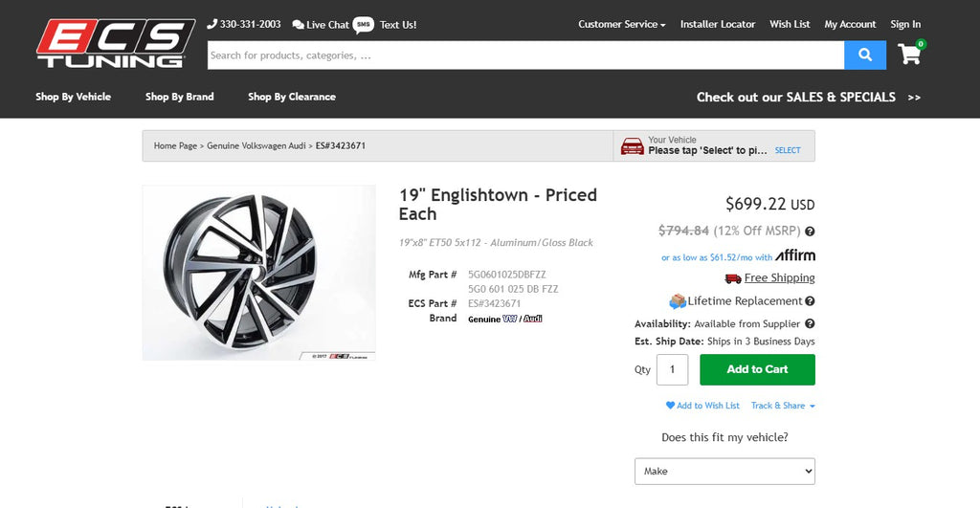Click the ECS Tuning logo

(x=116, y=43)
